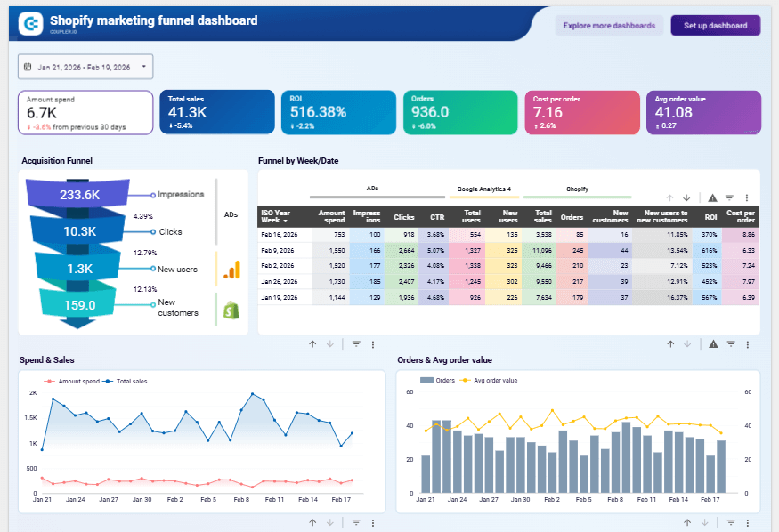This screenshot has width=779, height=532.
Task: Select the Shopify section header in the table
Action: tap(578, 189)
